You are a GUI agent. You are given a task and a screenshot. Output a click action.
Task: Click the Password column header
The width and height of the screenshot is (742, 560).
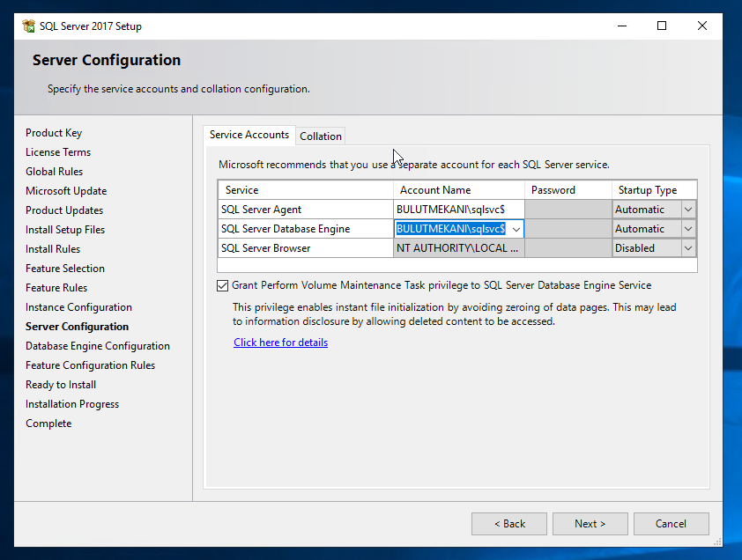(x=568, y=190)
